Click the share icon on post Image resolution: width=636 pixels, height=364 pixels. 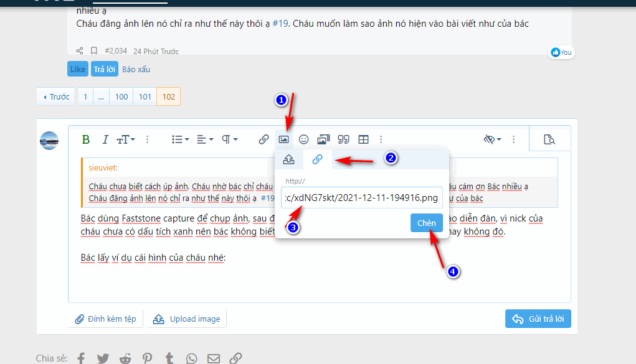[80, 50]
